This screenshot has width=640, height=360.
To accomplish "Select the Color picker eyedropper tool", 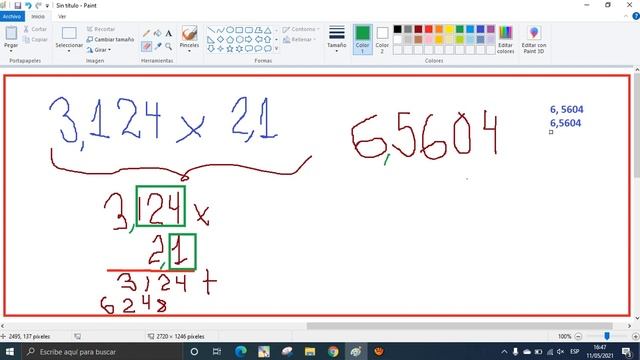I will pos(158,46).
